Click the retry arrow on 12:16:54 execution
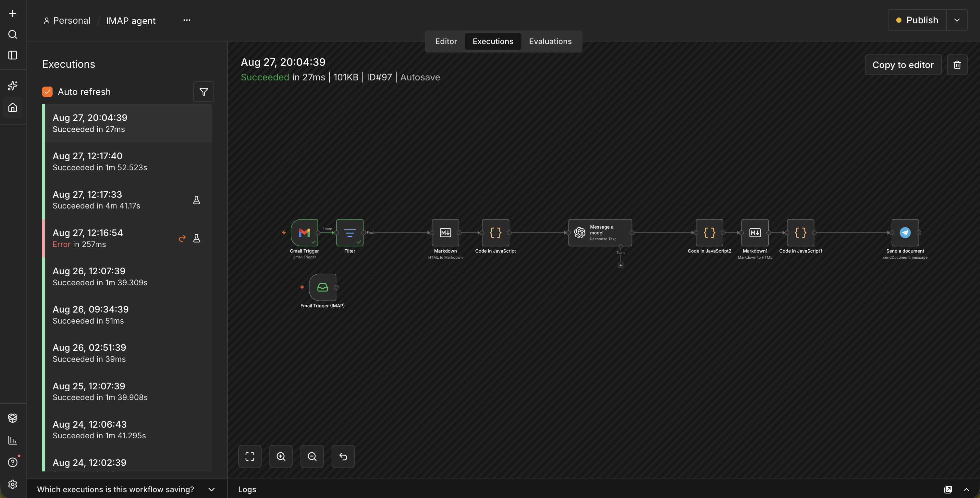This screenshot has width=980, height=498. [182, 238]
